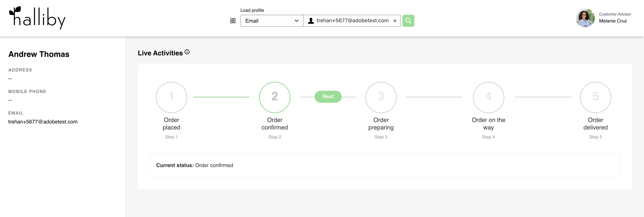Click the ADDRESS field label

tap(20, 70)
